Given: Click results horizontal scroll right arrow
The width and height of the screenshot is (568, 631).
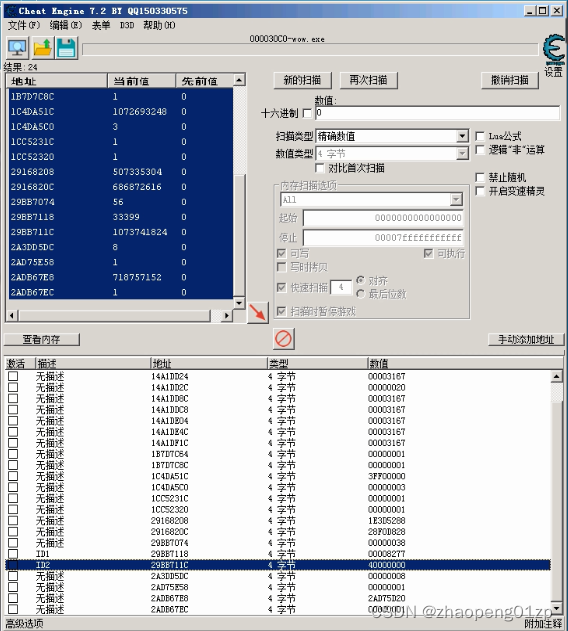Looking at the screenshot, I should (x=227, y=316).
